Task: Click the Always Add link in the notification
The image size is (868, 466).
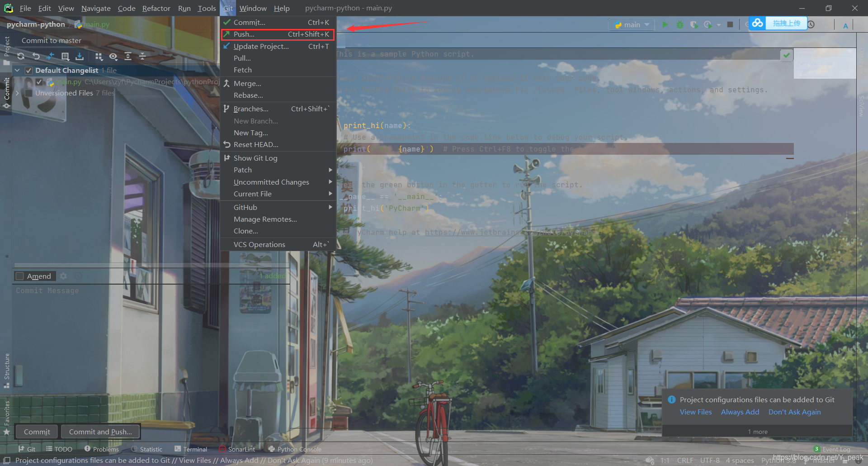Action: coord(740,412)
